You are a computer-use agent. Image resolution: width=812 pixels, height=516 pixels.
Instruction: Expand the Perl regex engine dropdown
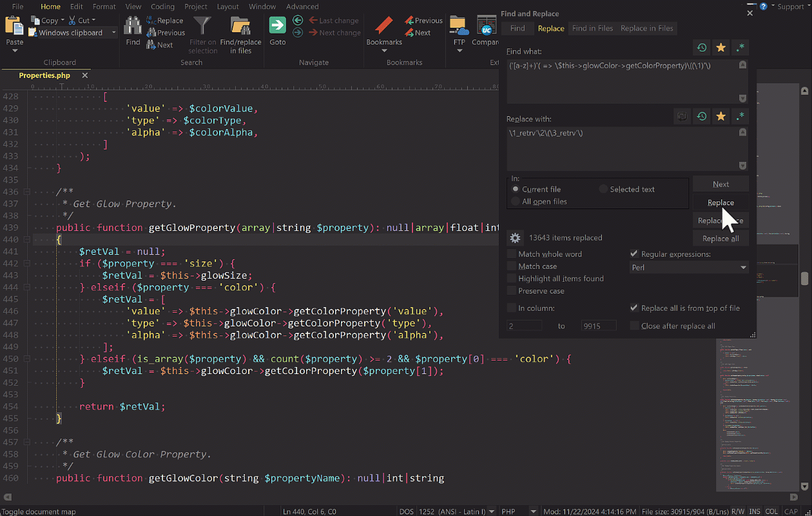[743, 268]
